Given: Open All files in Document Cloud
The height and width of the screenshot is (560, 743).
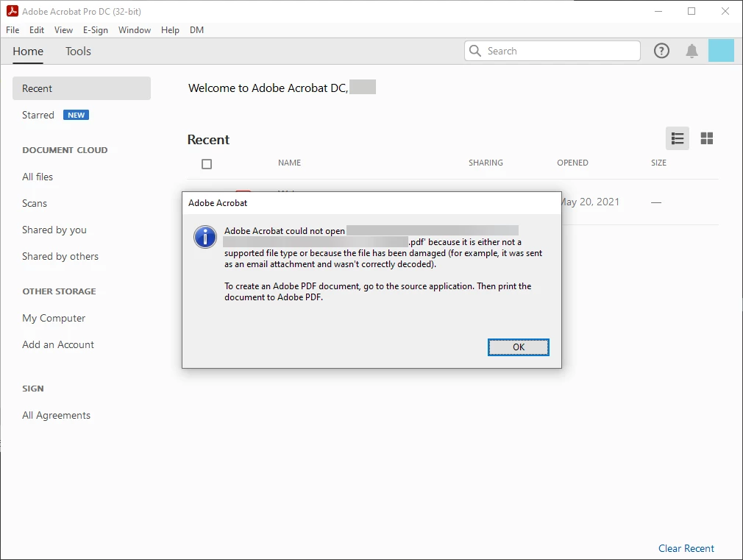Looking at the screenshot, I should [38, 177].
